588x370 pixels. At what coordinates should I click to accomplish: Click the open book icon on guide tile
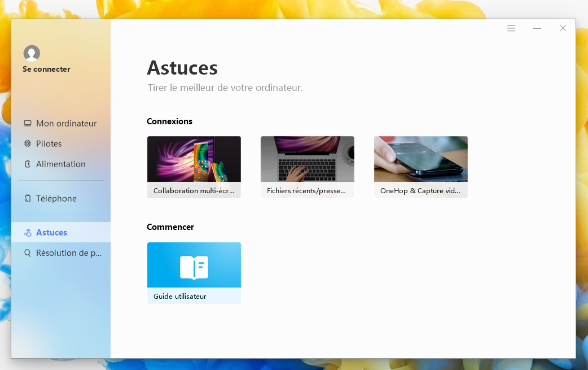coord(194,268)
